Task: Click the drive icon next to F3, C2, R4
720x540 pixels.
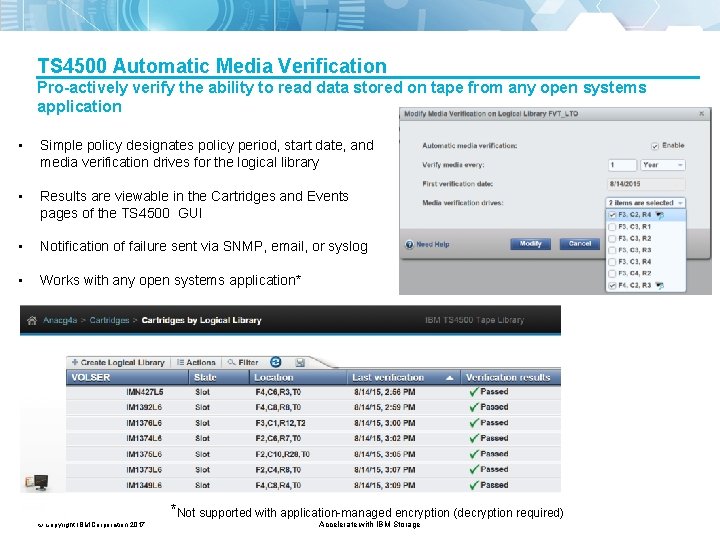Action: tap(659, 215)
